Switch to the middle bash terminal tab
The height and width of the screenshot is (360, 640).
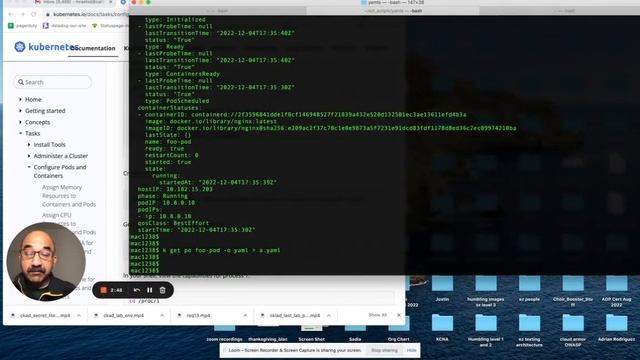pos(394,11)
